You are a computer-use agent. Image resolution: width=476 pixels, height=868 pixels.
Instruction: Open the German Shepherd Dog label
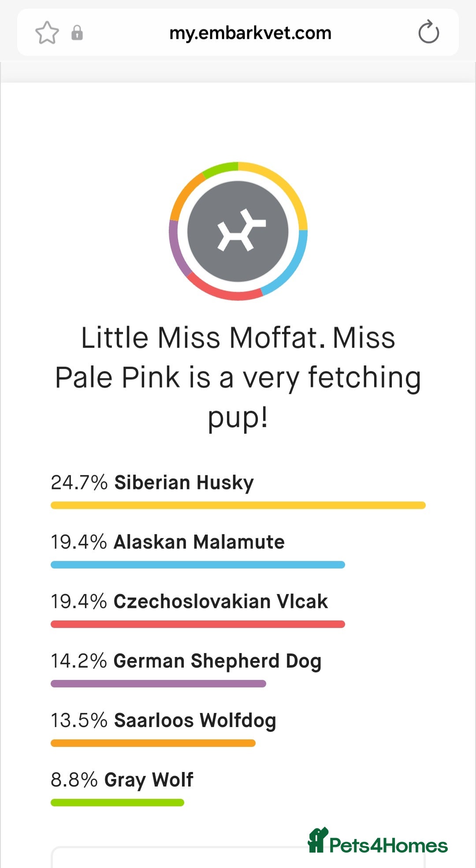[217, 661]
